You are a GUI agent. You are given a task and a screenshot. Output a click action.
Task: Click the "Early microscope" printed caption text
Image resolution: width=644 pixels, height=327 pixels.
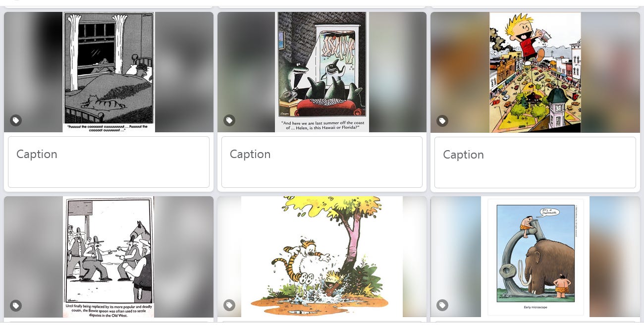tap(535, 307)
